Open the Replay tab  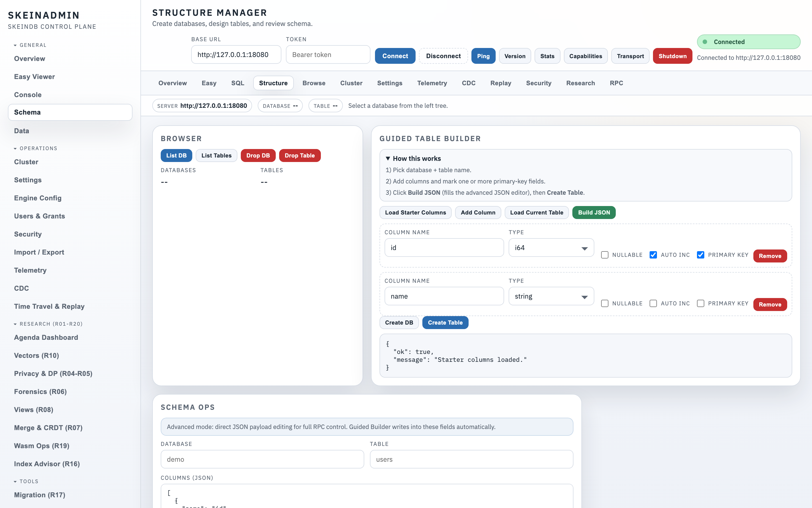click(501, 83)
